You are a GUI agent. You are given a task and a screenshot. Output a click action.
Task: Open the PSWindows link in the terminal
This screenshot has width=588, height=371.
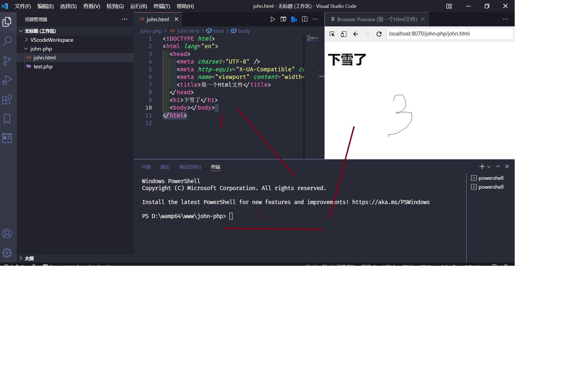tap(391, 202)
